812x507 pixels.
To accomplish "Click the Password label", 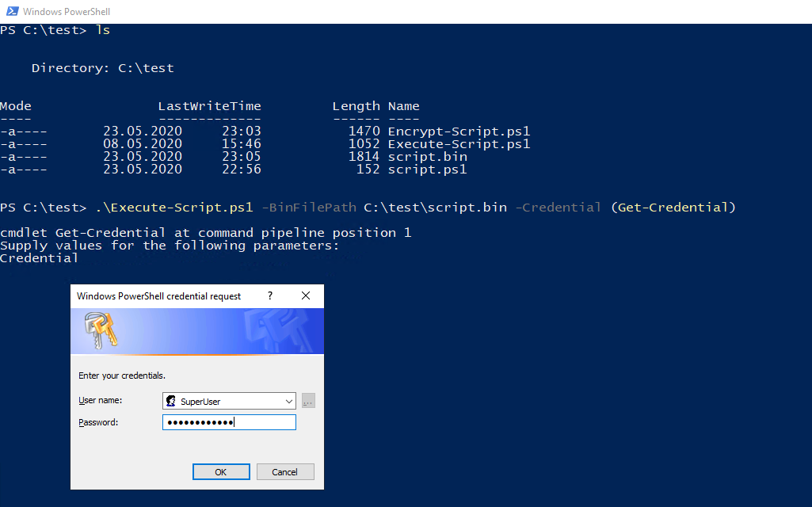I will click(98, 422).
